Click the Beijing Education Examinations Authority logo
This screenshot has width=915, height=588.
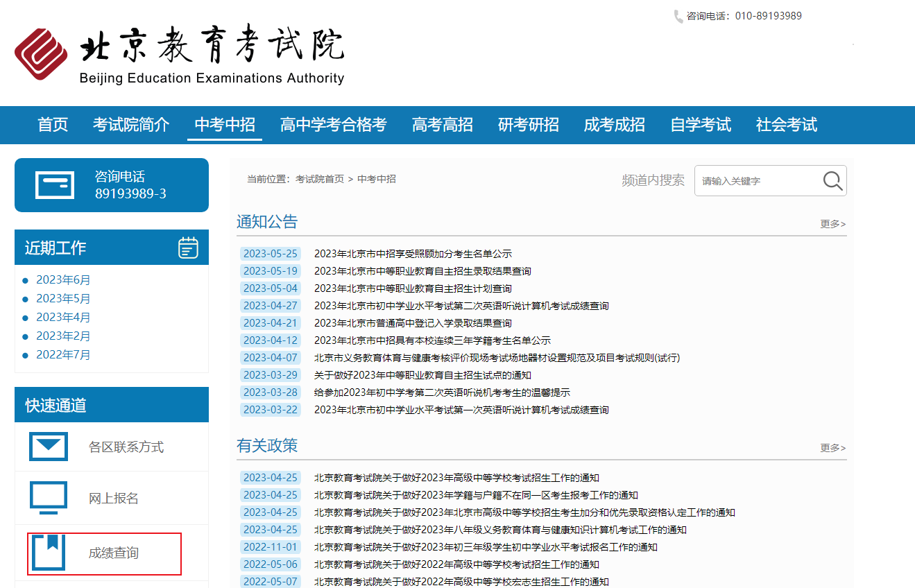(x=179, y=55)
